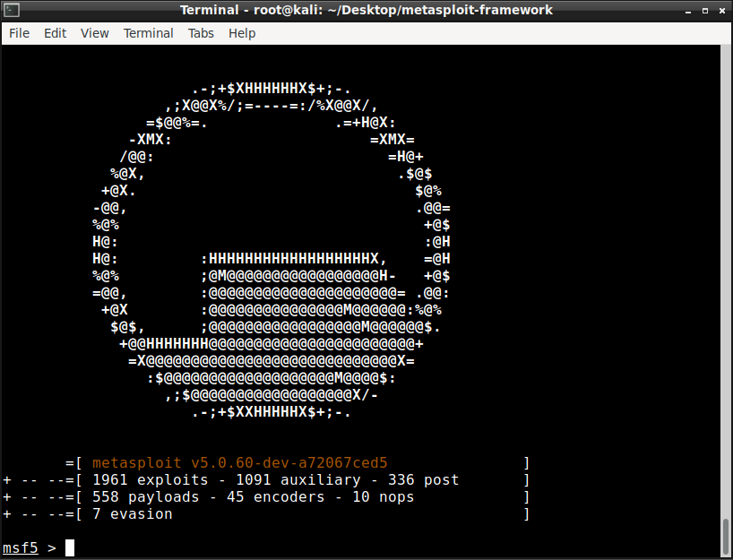Click the '1961 exploits' text
This screenshot has width=733, height=560.
point(150,480)
